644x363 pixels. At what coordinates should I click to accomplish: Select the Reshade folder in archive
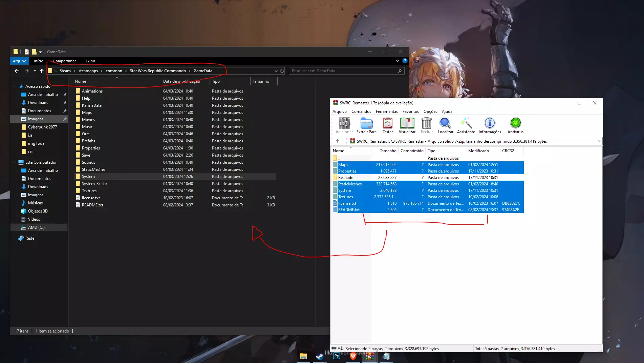coord(346,178)
